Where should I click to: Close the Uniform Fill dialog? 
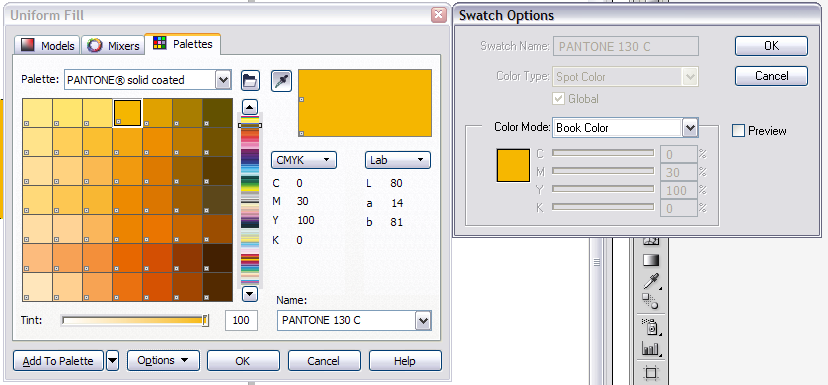pos(439,15)
